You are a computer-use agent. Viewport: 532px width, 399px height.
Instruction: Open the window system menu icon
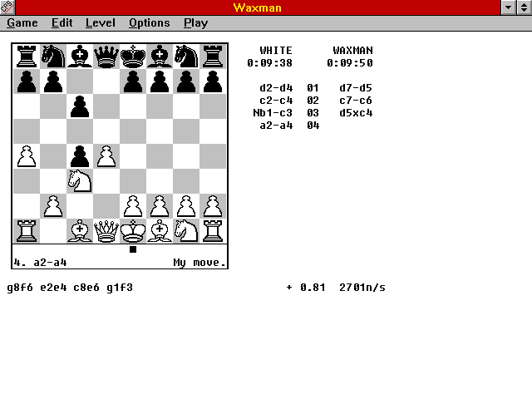(x=7, y=7)
